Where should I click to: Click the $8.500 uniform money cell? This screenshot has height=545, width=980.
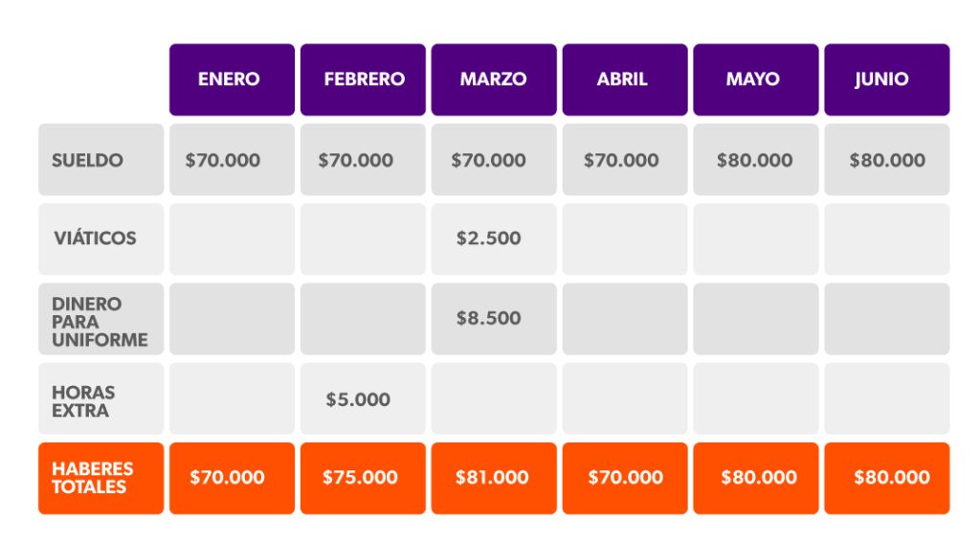494,319
